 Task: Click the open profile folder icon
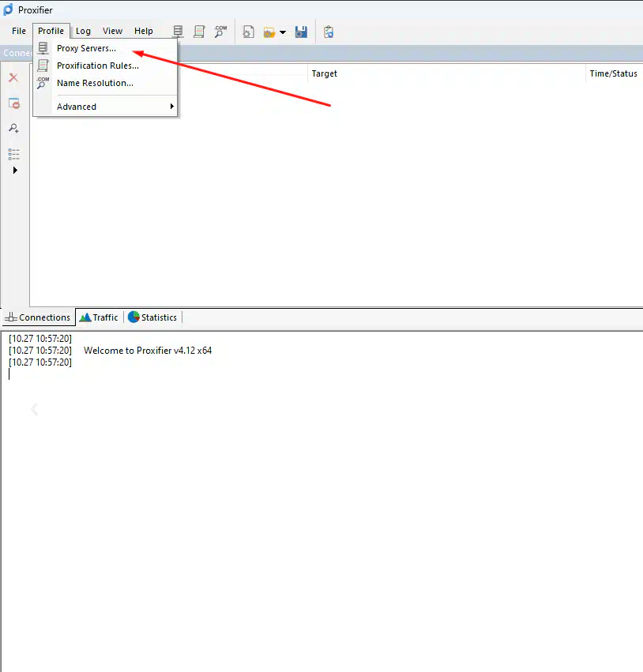point(269,32)
